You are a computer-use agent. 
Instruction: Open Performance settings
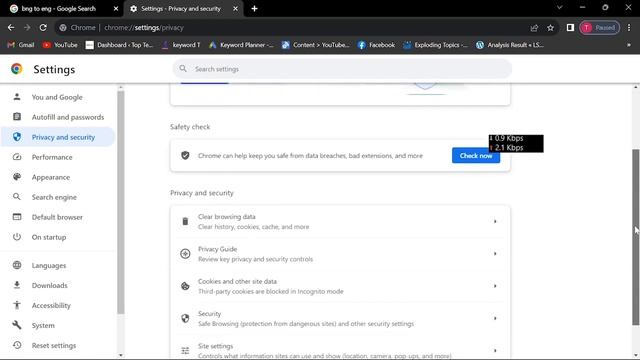(x=57, y=157)
